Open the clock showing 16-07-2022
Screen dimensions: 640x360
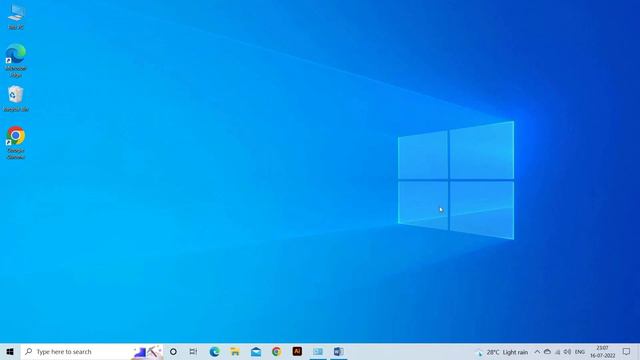tap(602, 352)
